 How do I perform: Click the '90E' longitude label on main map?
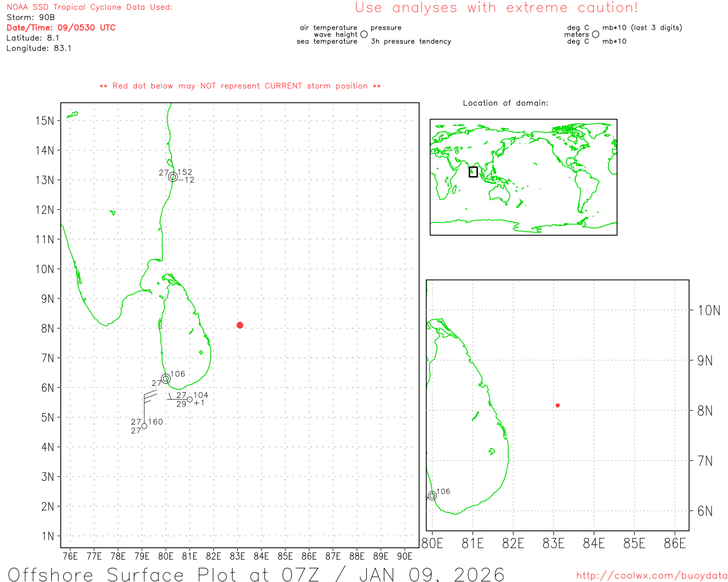(x=404, y=556)
